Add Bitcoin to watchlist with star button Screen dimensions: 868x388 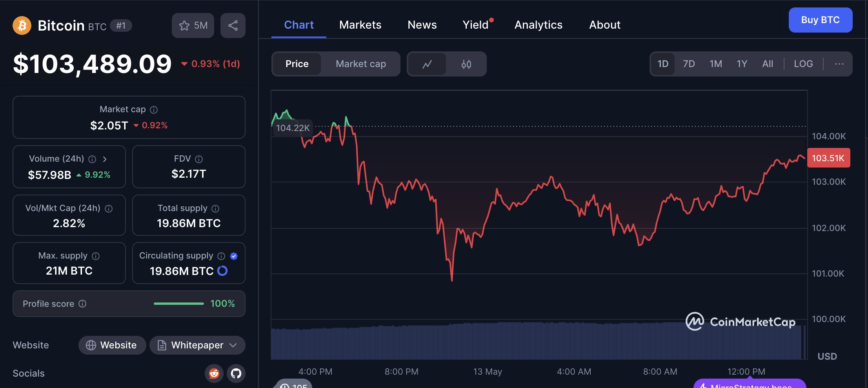click(193, 26)
